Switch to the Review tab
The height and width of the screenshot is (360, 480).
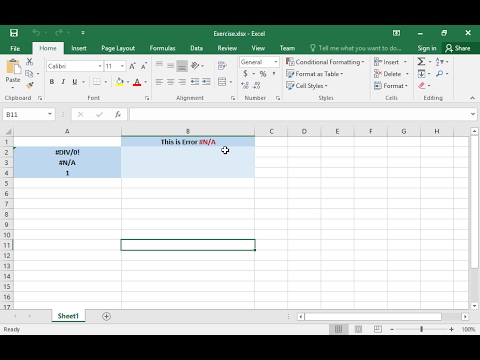click(x=227, y=48)
